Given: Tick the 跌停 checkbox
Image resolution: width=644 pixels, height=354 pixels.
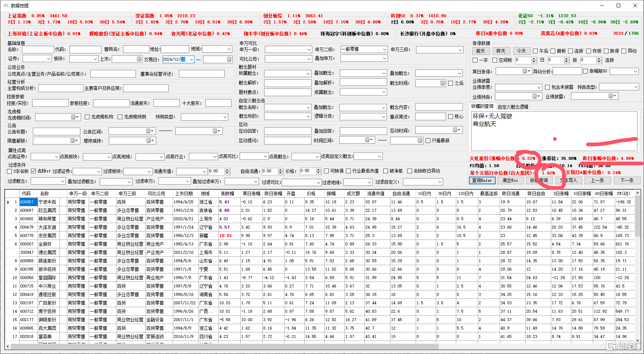Looking at the screenshot, I should pos(606,51).
